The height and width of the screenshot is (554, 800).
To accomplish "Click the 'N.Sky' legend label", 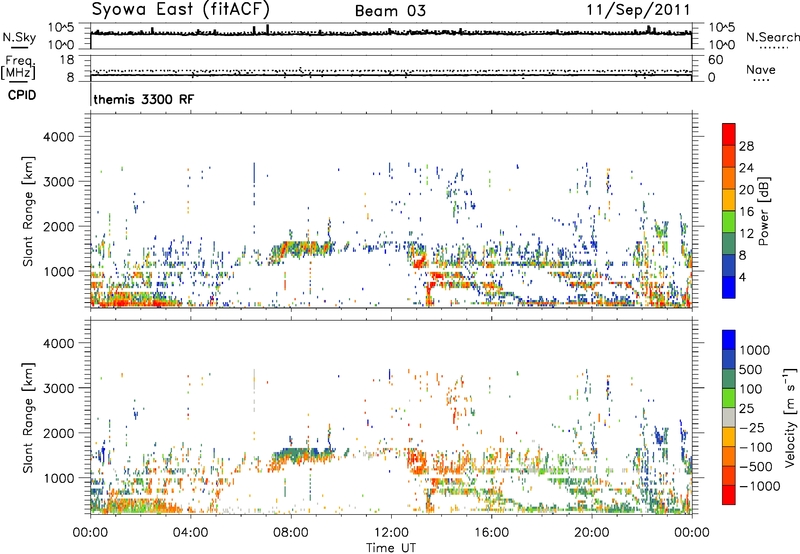I will coord(19,37).
